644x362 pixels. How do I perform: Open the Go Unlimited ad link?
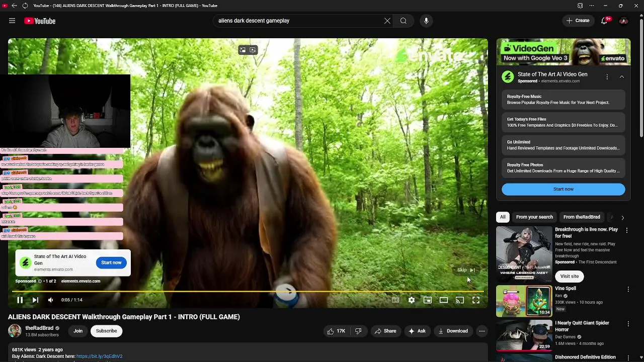(x=563, y=145)
